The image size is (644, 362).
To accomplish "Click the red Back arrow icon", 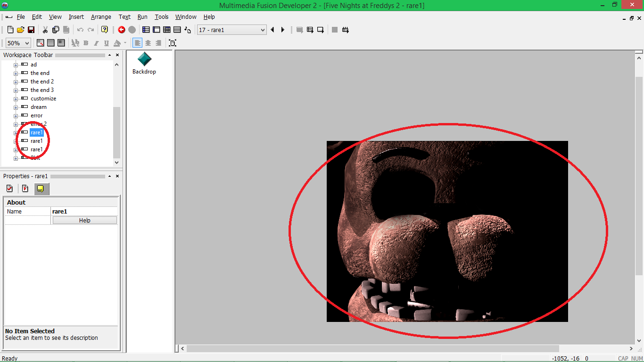I will (122, 30).
